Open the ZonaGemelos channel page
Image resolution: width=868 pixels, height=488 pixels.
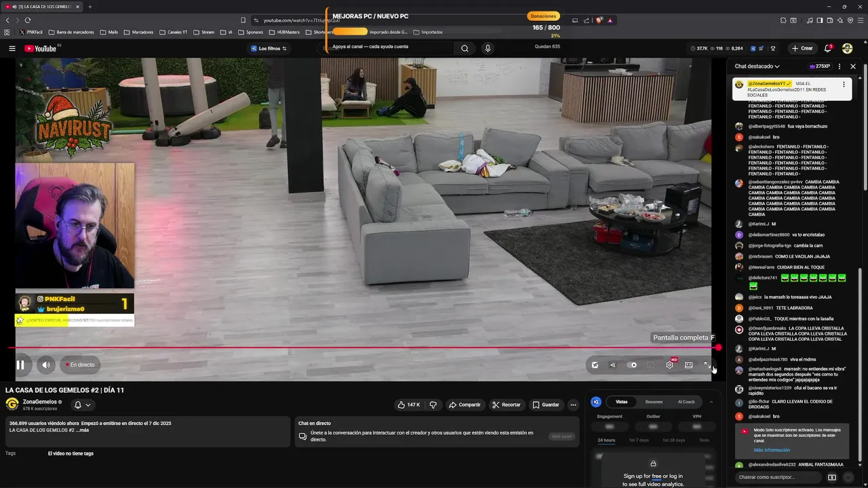(x=40, y=402)
